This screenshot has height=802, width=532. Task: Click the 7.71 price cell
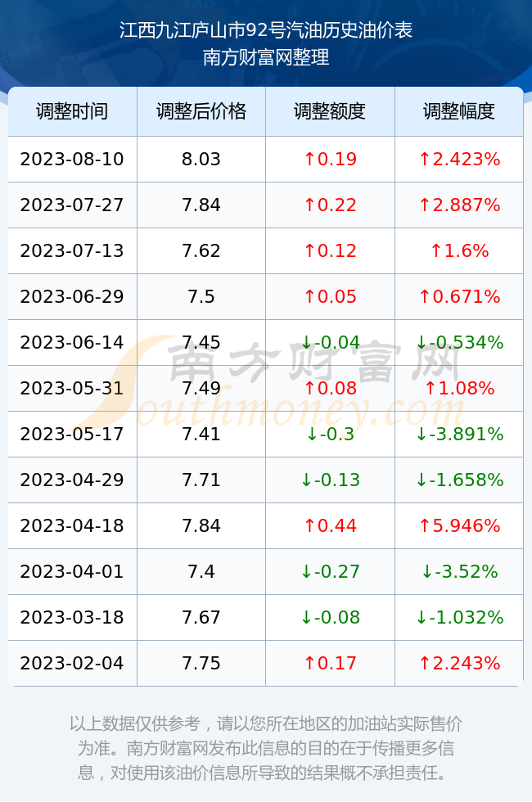[x=201, y=480]
